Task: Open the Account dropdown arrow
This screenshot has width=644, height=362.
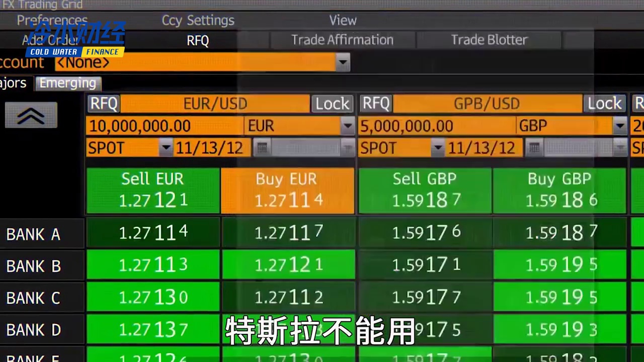Action: tap(343, 62)
